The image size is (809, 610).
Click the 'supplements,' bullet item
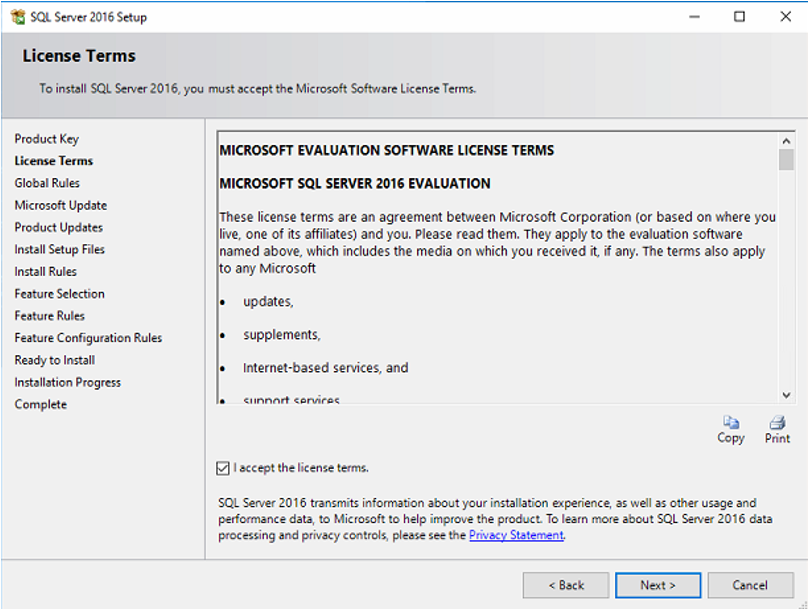tap(282, 335)
